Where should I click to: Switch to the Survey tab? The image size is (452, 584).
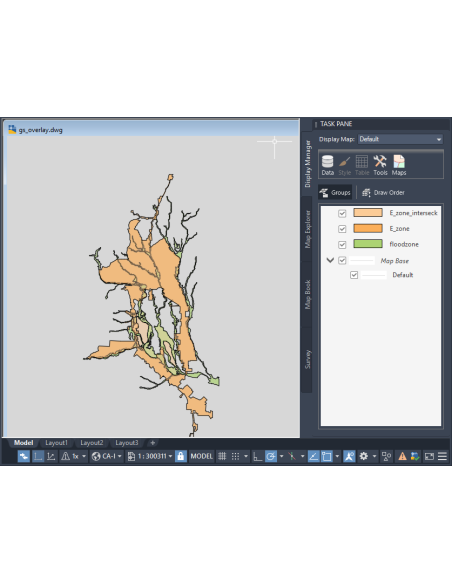307,359
